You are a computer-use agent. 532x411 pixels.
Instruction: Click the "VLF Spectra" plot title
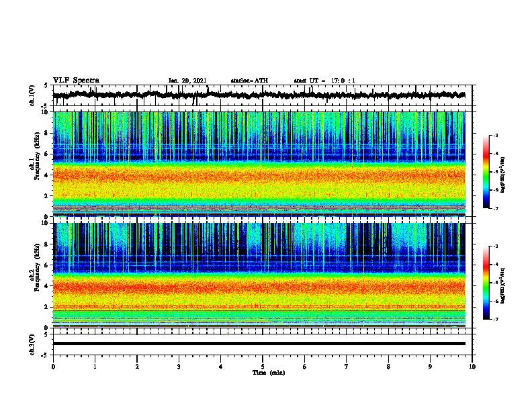76,81
